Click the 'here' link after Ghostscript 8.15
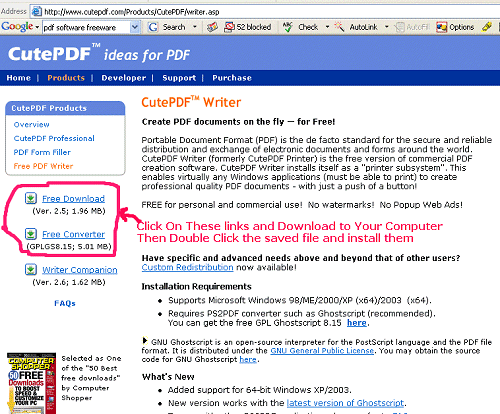The width and height of the screenshot is (500, 414). tap(357, 323)
